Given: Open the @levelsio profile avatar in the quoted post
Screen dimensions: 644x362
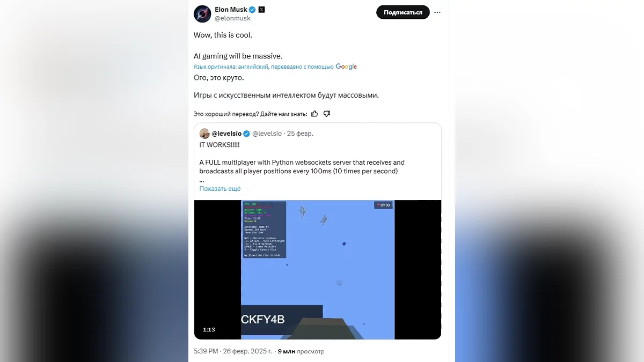Looking at the screenshot, I should coord(204,134).
